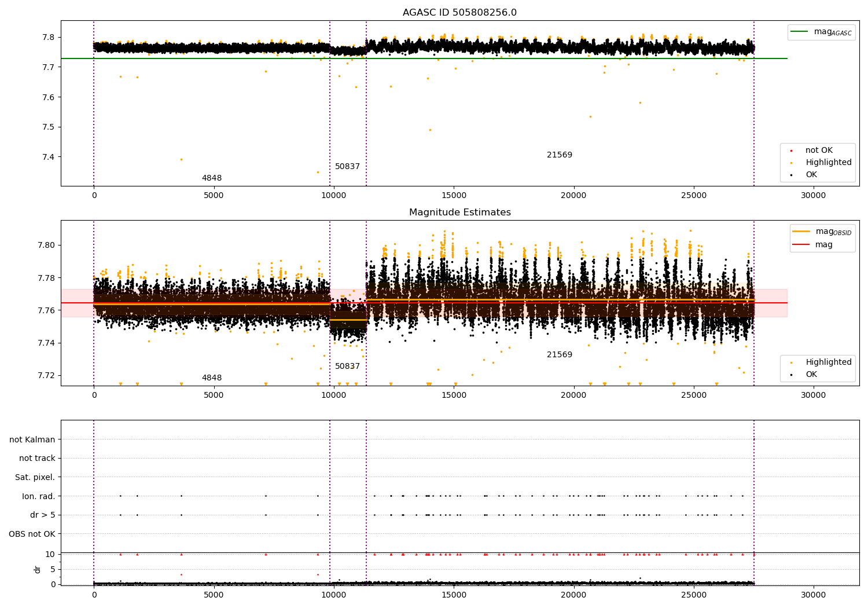Image resolution: width=868 pixels, height=608 pixels.
Task: Click the obsid label '21569' in the Magnitude Estimates plot
Action: click(560, 355)
